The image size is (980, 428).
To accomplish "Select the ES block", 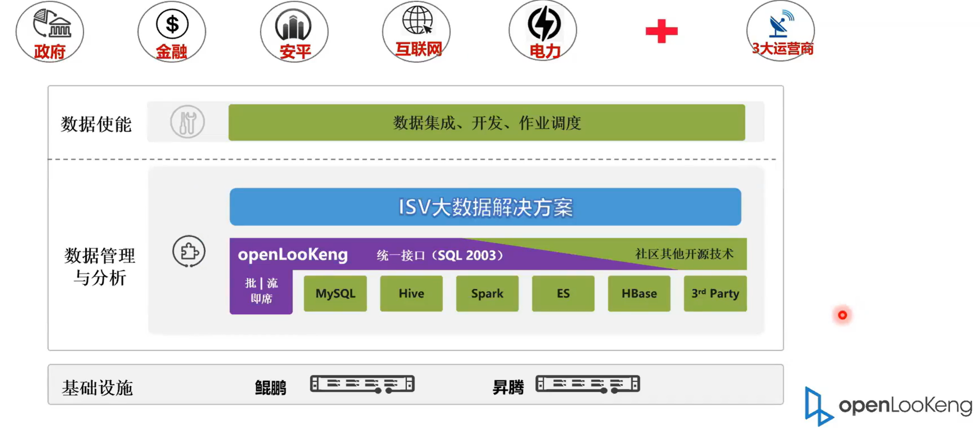I will click(563, 294).
